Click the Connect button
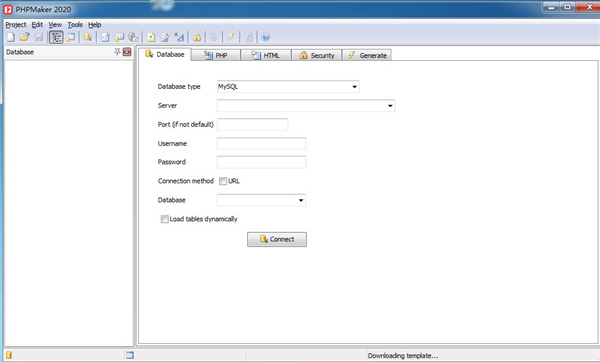Screen dimensions: 600x362 (x=277, y=239)
